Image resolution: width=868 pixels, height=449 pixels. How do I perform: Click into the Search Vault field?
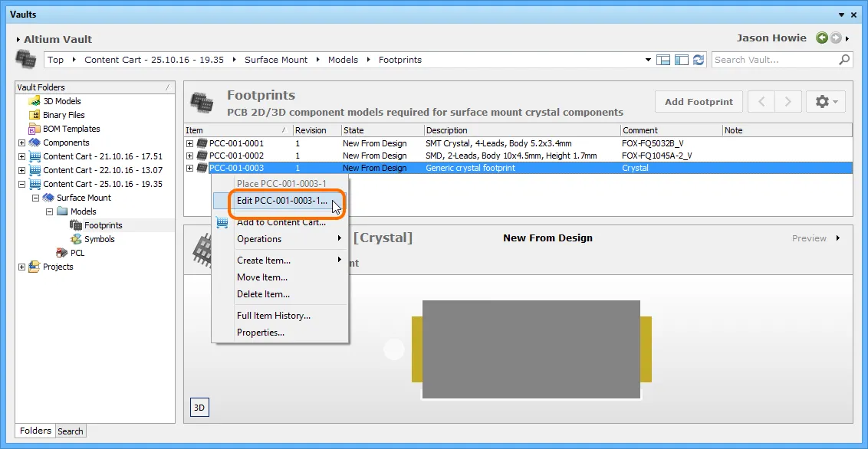[775, 60]
